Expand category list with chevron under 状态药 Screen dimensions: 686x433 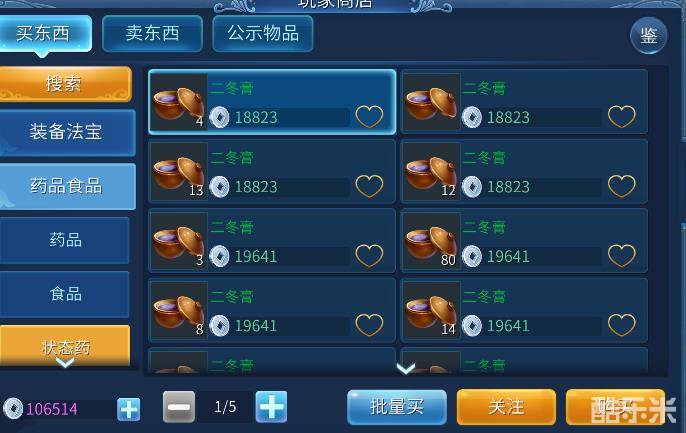(65, 363)
